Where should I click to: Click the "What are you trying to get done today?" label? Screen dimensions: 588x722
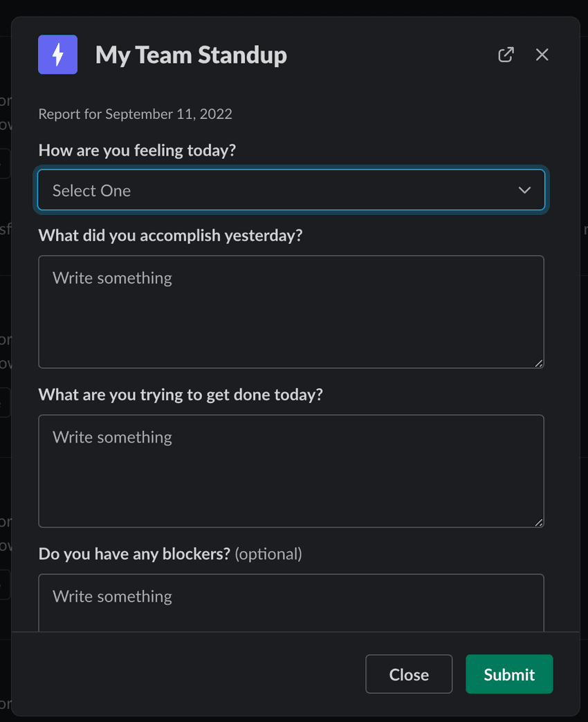[181, 395]
